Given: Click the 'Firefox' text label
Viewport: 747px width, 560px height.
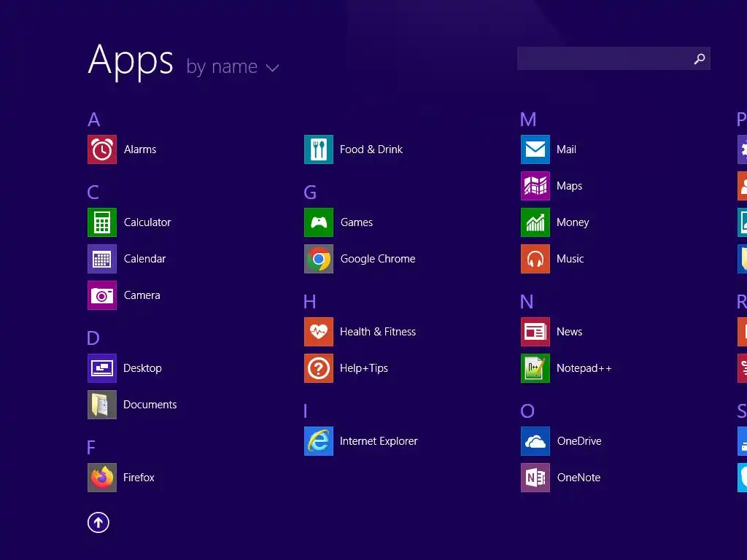Looking at the screenshot, I should pos(139,478).
